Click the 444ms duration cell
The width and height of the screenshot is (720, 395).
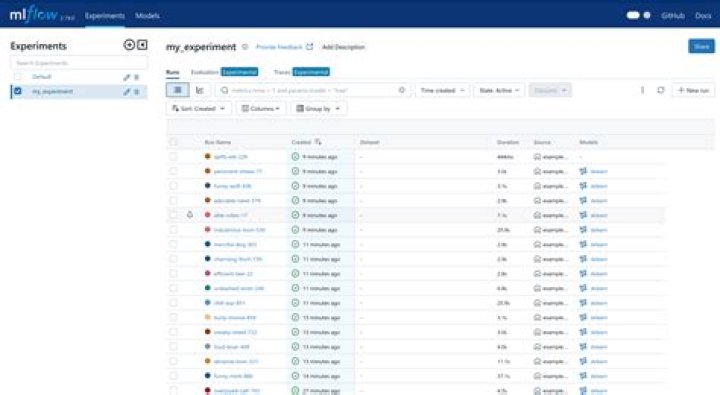point(505,157)
